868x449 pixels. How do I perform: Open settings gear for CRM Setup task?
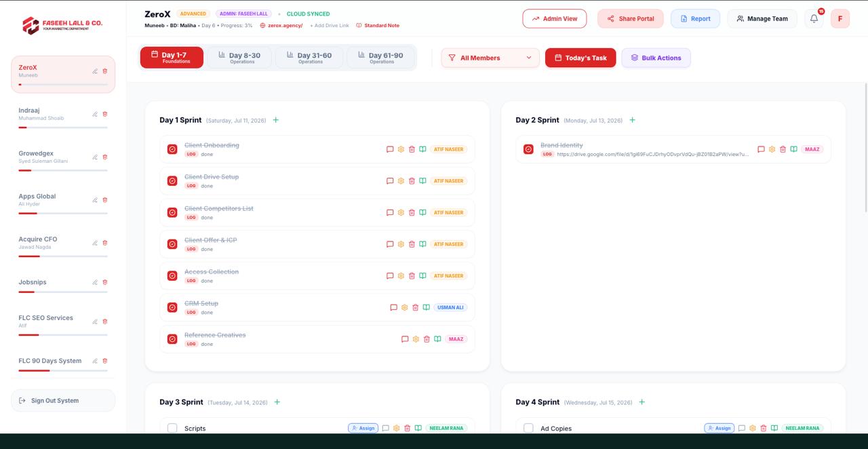[405, 307]
